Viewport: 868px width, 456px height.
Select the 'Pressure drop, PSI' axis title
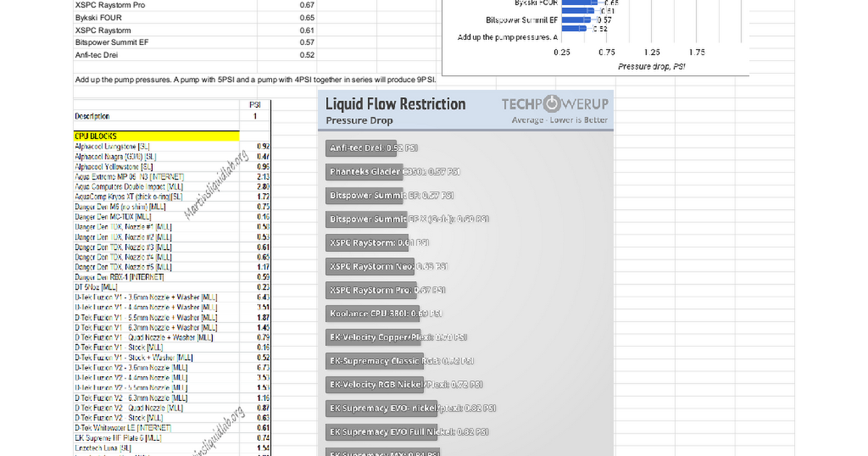click(652, 67)
